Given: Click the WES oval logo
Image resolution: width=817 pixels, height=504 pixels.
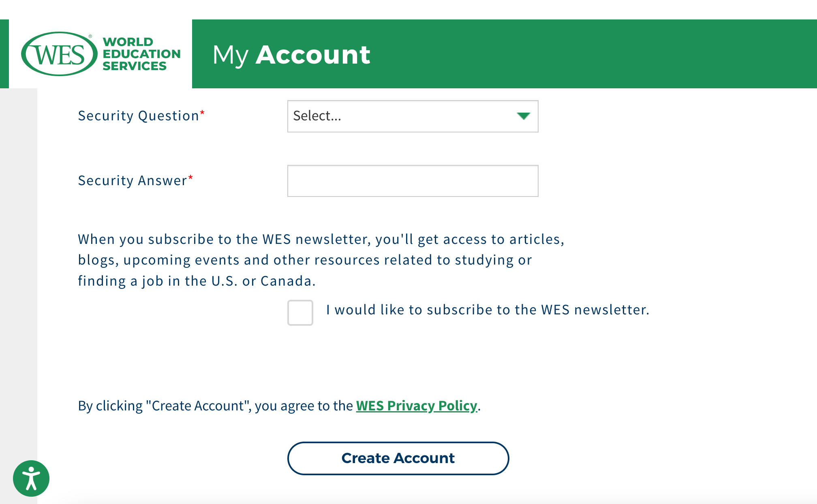Looking at the screenshot, I should [59, 54].
